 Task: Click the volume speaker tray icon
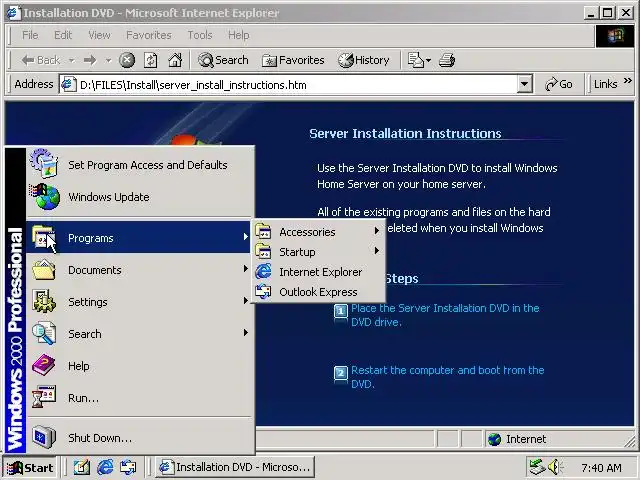(x=556, y=467)
